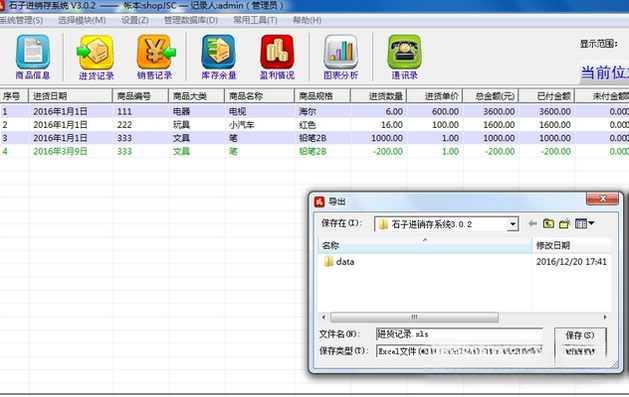Screen dimensions: 629x397
Task: Click the 序号 column header
Action: click(14, 96)
